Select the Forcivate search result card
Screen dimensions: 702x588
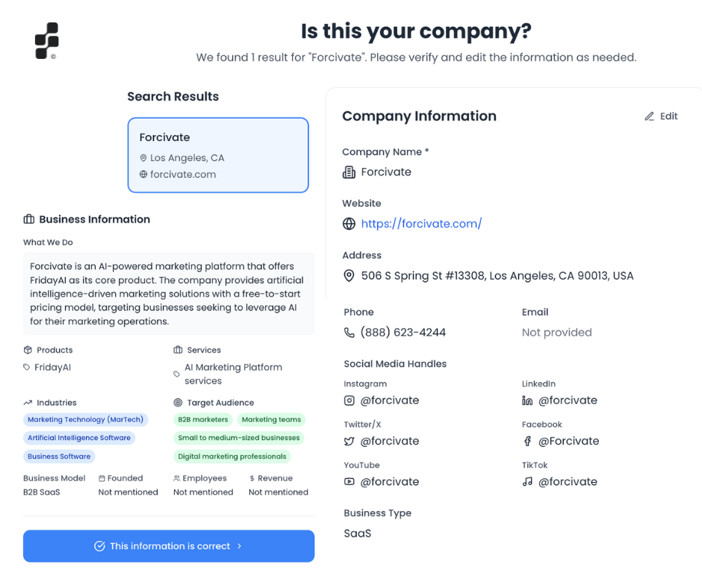click(218, 155)
